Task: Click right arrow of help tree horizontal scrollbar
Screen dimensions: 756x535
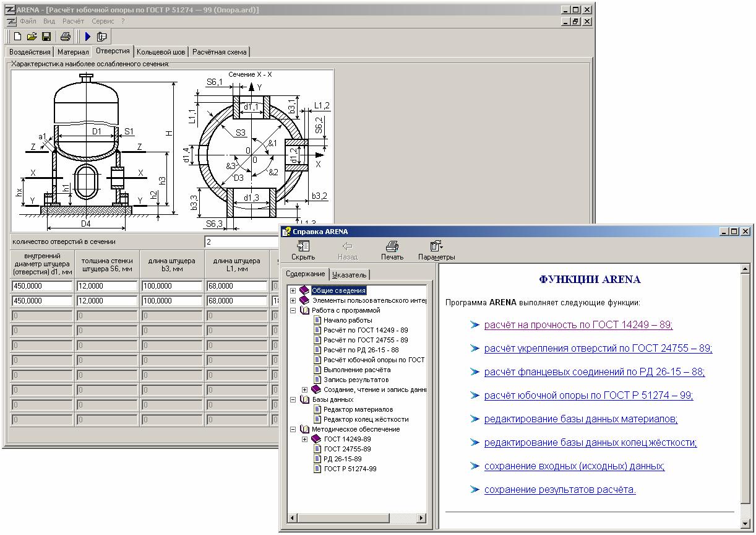Action: click(x=421, y=518)
